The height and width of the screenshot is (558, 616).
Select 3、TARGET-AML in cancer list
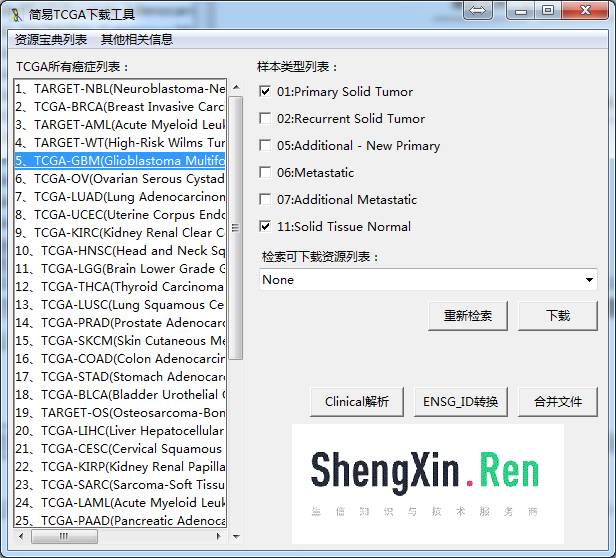pyautogui.click(x=120, y=125)
